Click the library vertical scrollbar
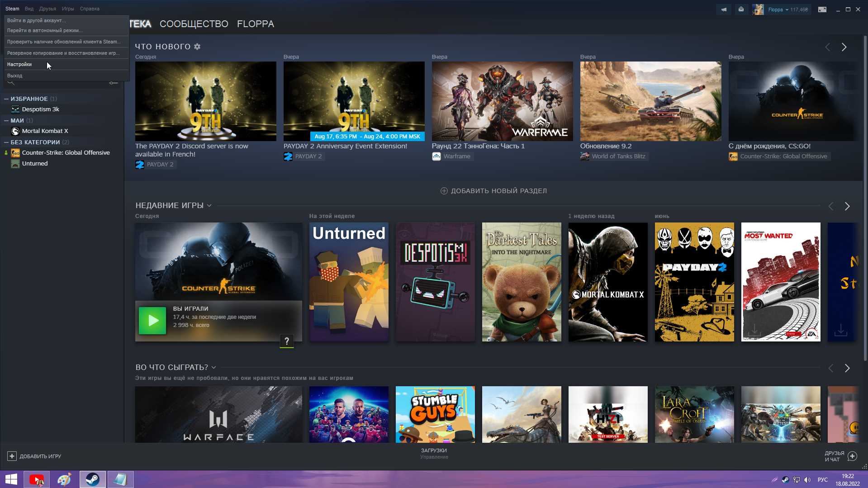The height and width of the screenshot is (488, 868). [865, 198]
